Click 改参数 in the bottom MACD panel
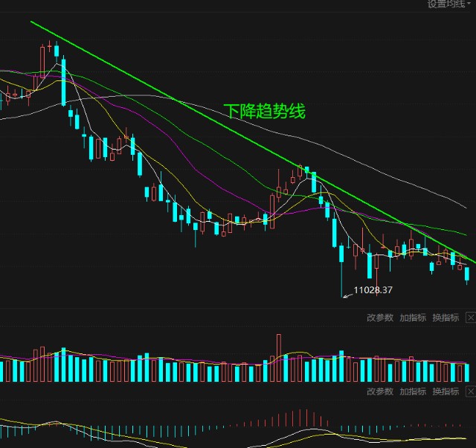Screen dimensions: 476x448 pos(380,392)
